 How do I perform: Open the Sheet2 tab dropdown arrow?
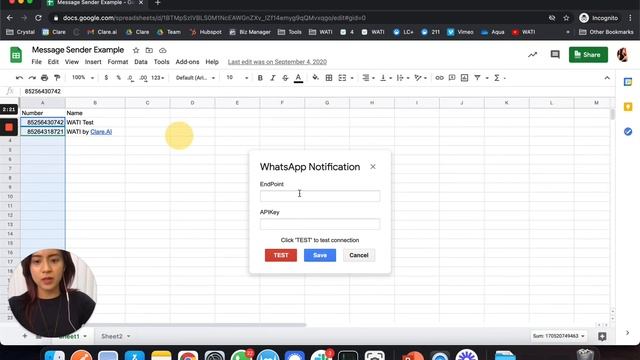pyautogui.click(x=129, y=336)
